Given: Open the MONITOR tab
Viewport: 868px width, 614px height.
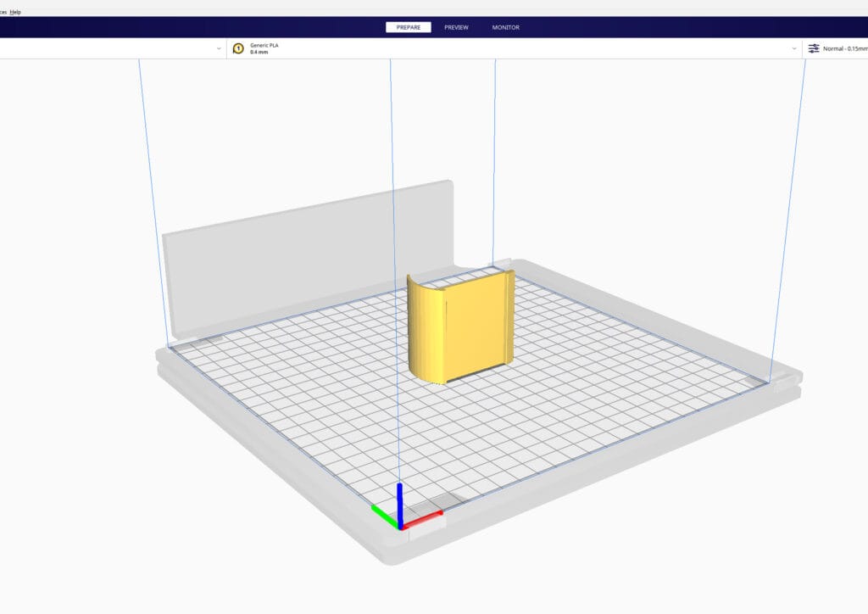Looking at the screenshot, I should [505, 26].
